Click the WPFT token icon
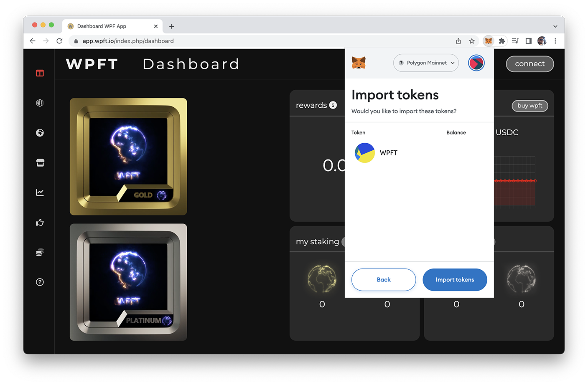588x385 pixels. tap(365, 153)
